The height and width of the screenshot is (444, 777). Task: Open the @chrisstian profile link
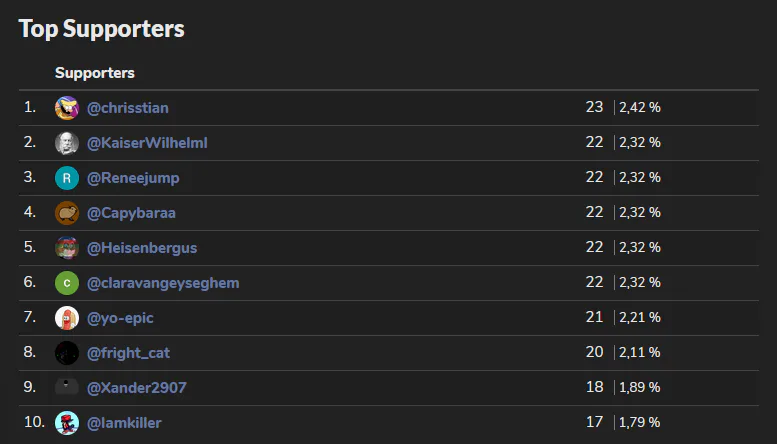click(134, 107)
